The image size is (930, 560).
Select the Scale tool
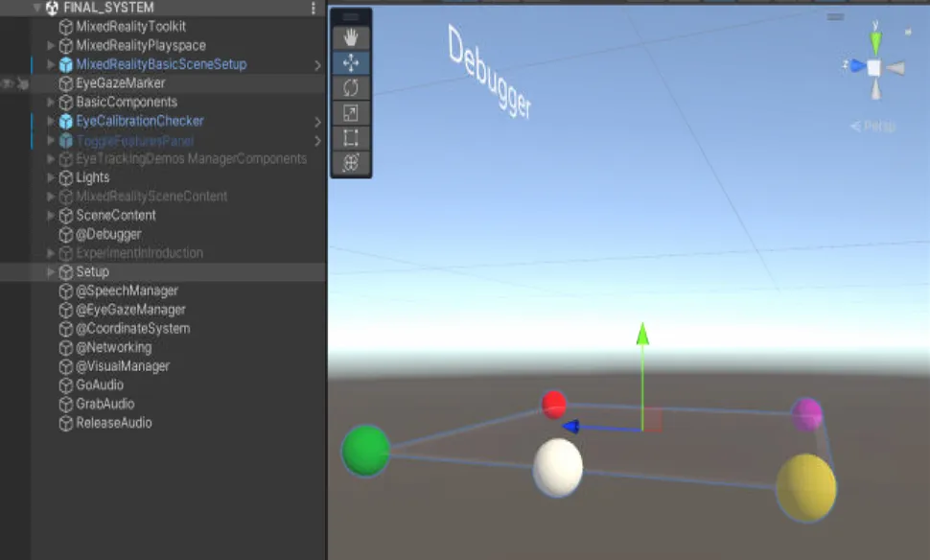tap(351, 113)
